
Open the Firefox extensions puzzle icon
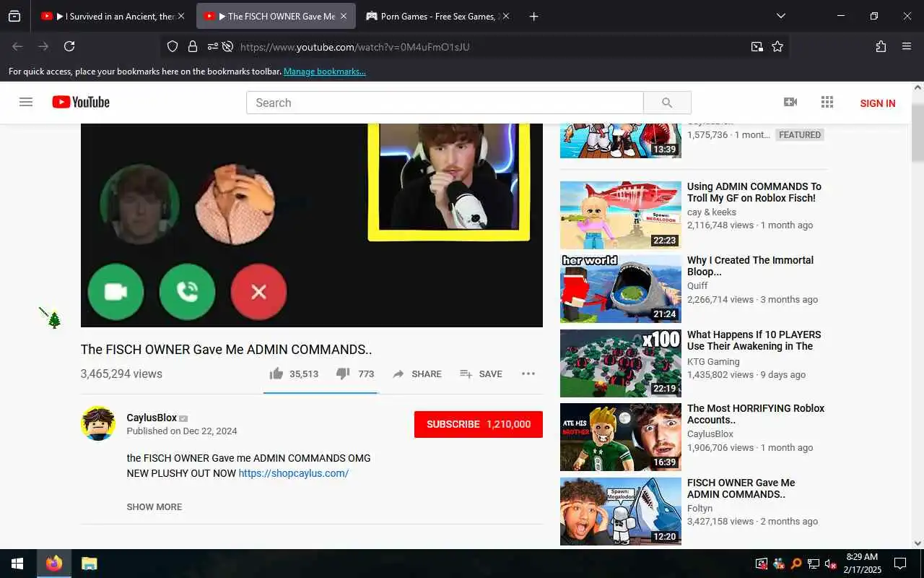(881, 46)
